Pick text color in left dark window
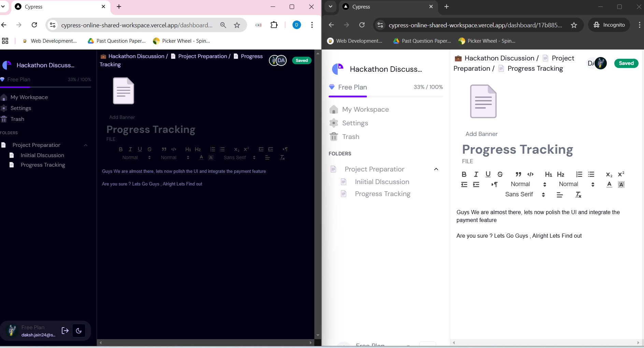The image size is (644, 348). coord(201,157)
